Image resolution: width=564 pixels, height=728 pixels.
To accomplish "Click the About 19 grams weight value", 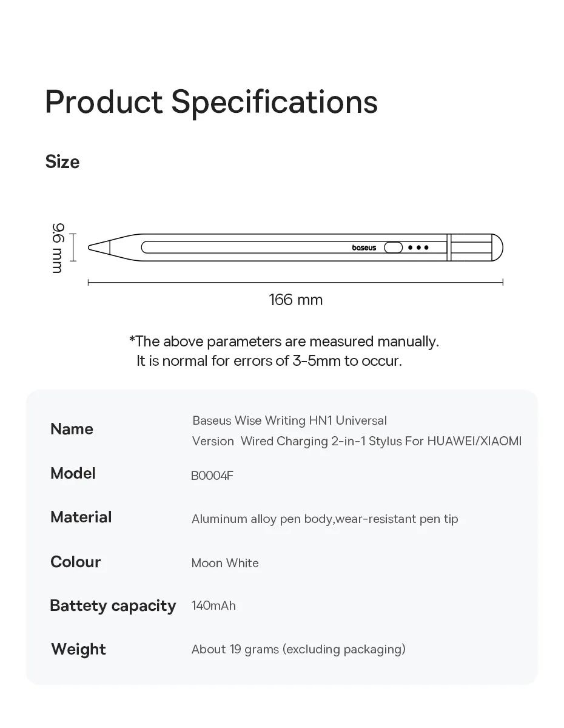I will tap(298, 649).
